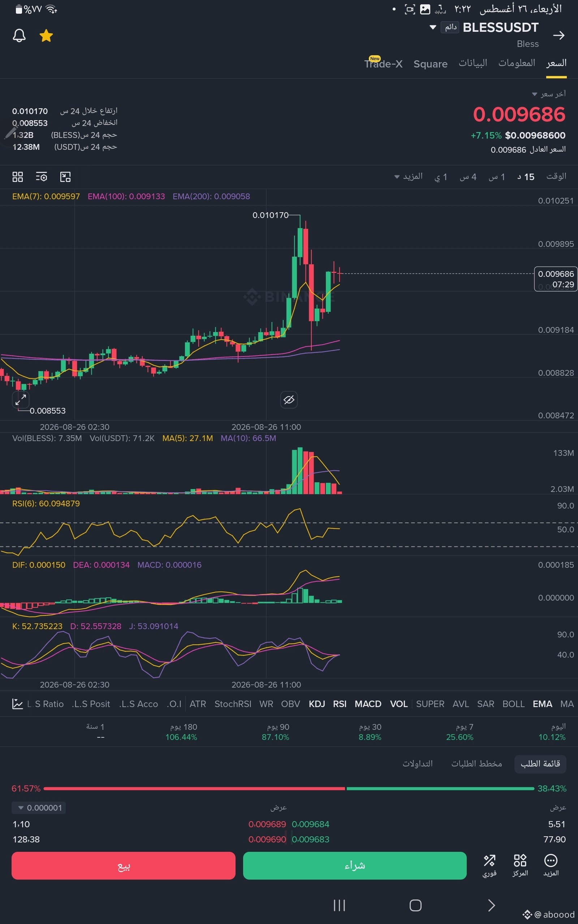Toggle the OBV indicator

pyautogui.click(x=290, y=704)
